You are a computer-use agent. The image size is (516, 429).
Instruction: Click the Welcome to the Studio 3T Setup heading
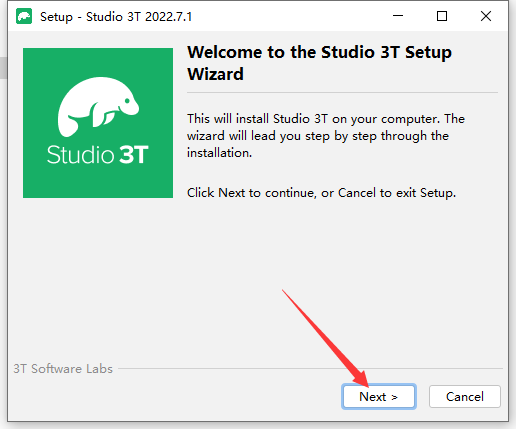319,52
